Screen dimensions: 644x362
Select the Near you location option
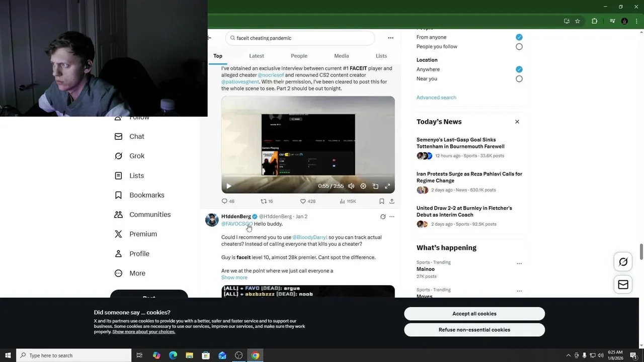[519, 79]
